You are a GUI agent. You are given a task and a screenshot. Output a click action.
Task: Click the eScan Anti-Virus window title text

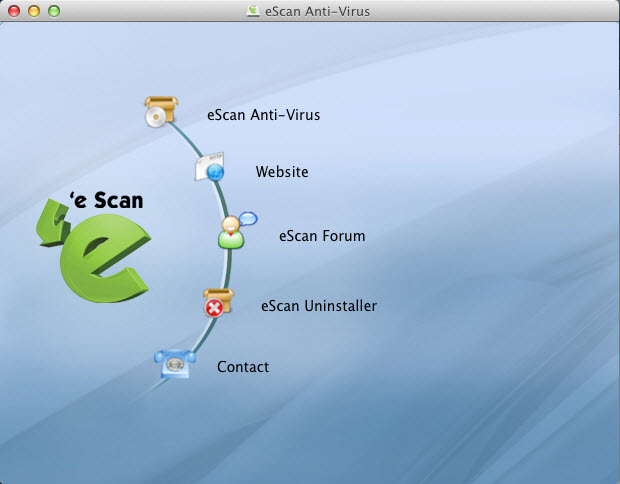pos(318,11)
